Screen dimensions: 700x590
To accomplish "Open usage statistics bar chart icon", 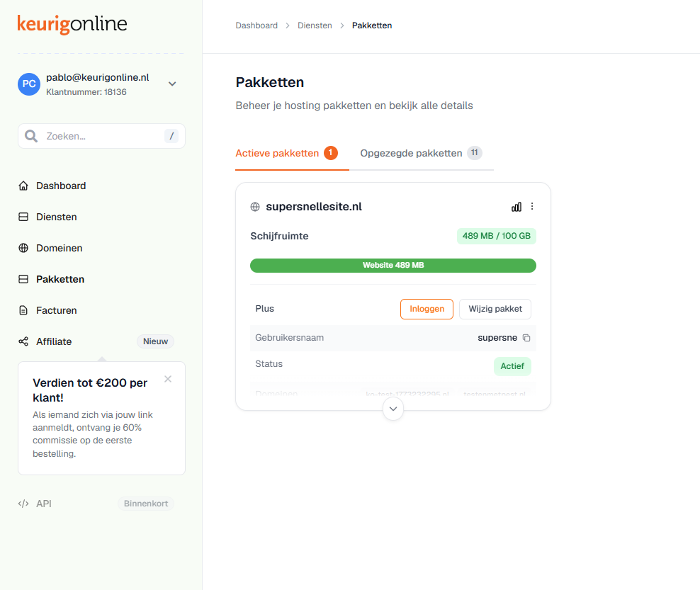I will pyautogui.click(x=516, y=207).
